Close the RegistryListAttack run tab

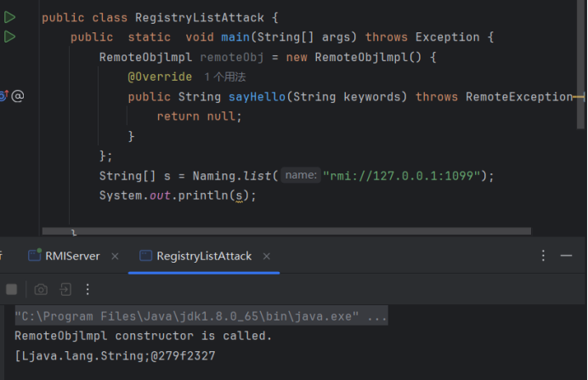(268, 256)
